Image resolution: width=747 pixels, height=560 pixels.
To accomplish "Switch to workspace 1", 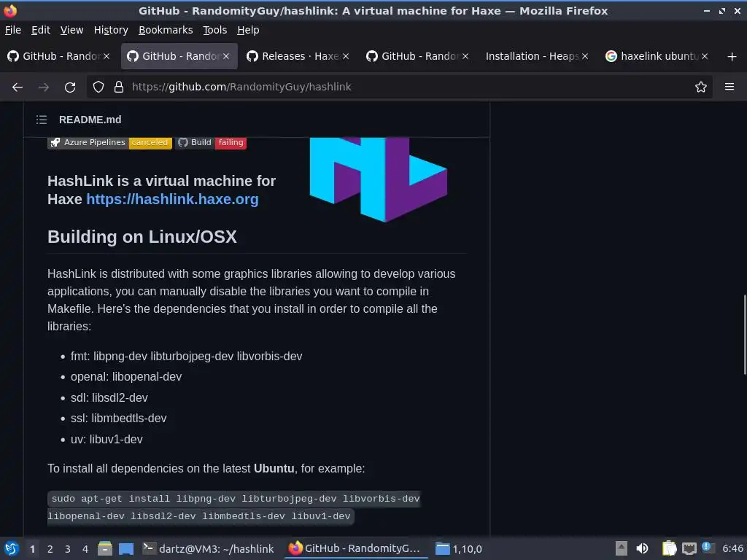I will [32, 549].
